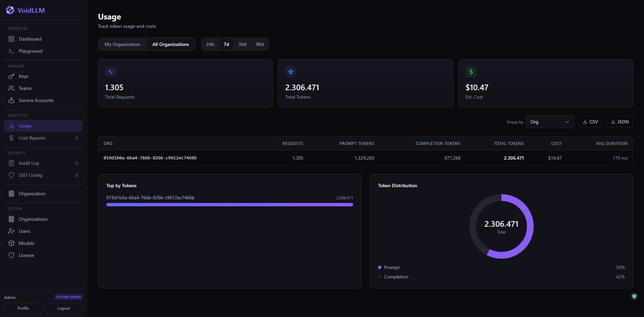Set time range to 30d
This screenshot has height=317, width=644.
243,44
